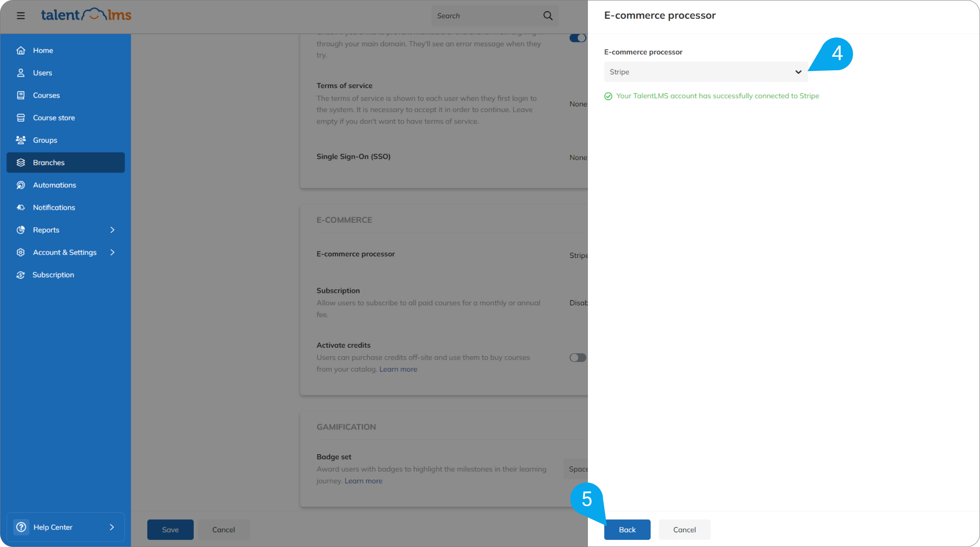
Task: Click the Reports pie chart icon
Action: pyautogui.click(x=21, y=230)
